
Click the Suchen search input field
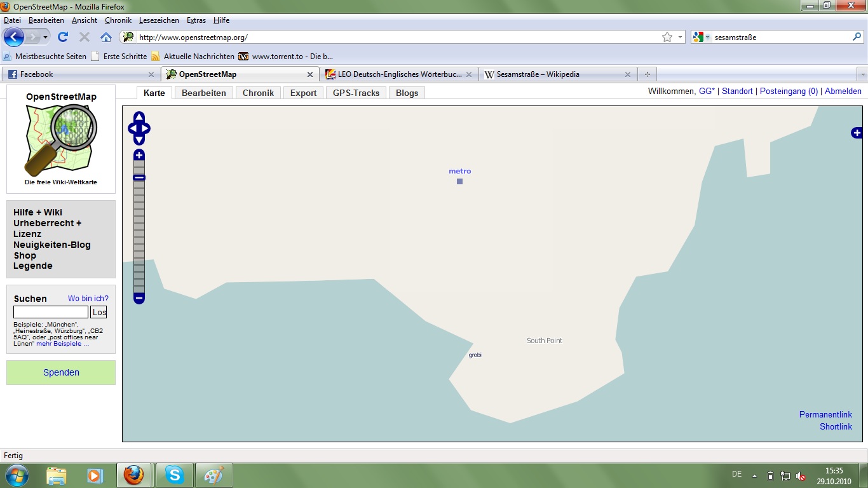pos(51,312)
